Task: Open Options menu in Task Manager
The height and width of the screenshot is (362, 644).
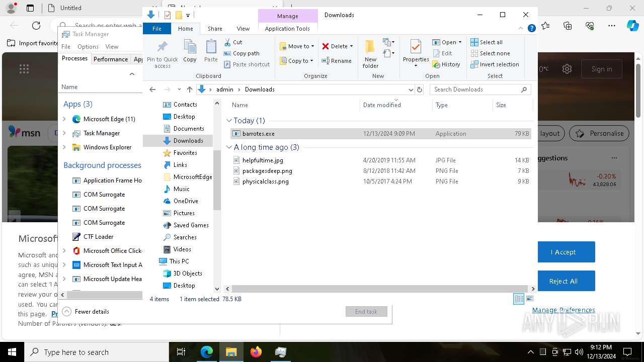Action: click(x=88, y=47)
